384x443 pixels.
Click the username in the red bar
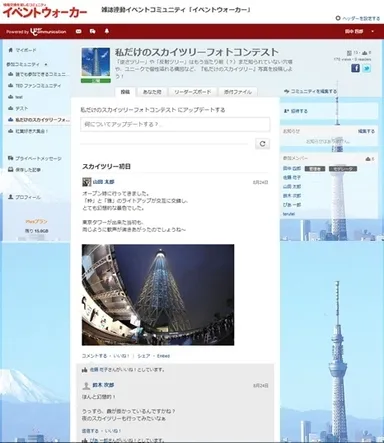pos(354,32)
